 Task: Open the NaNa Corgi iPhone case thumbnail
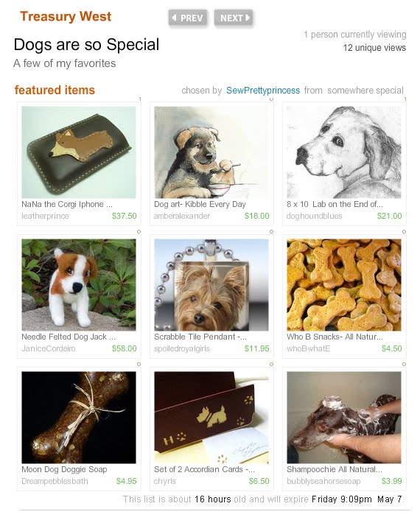pos(79,152)
